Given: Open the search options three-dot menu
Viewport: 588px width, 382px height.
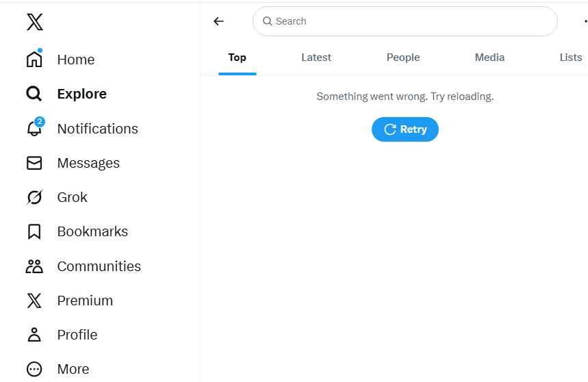Looking at the screenshot, I should [x=585, y=21].
